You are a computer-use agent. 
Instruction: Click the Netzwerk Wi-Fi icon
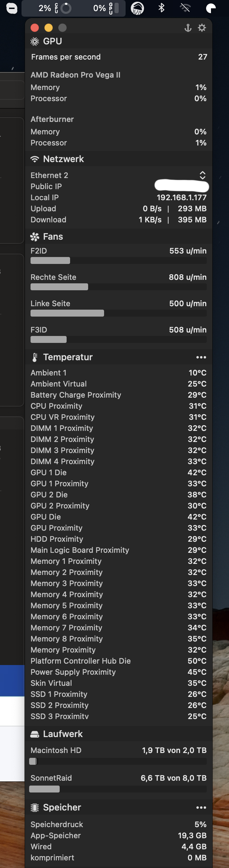35,159
